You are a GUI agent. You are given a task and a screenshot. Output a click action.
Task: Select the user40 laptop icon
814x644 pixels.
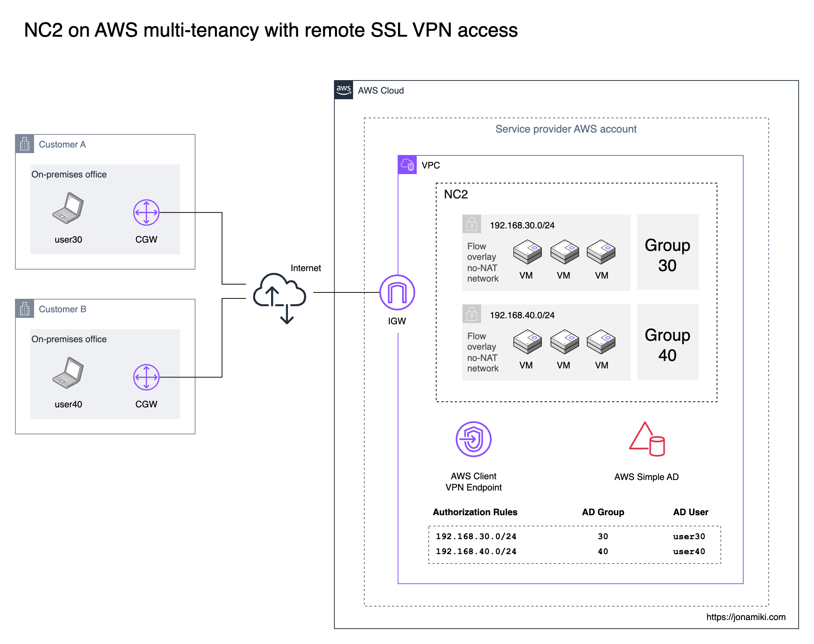68,373
